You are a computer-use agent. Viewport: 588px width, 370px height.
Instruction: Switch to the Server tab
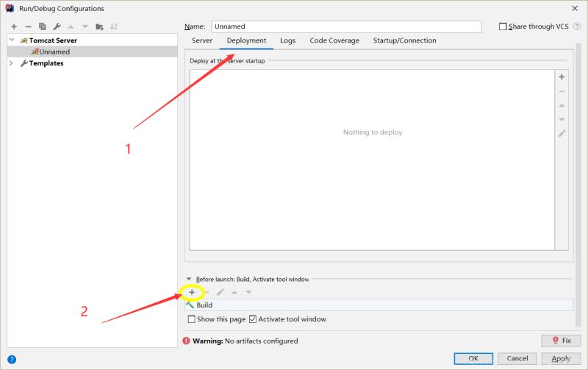202,40
